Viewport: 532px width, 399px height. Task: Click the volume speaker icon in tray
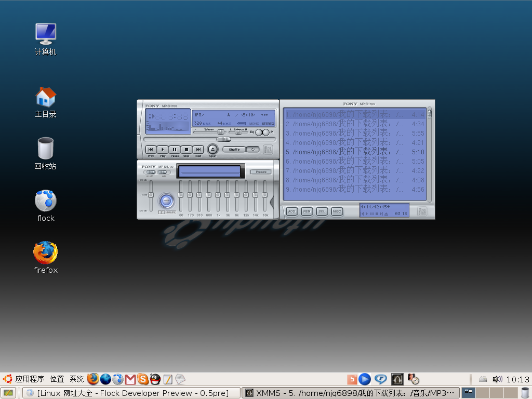click(x=497, y=379)
